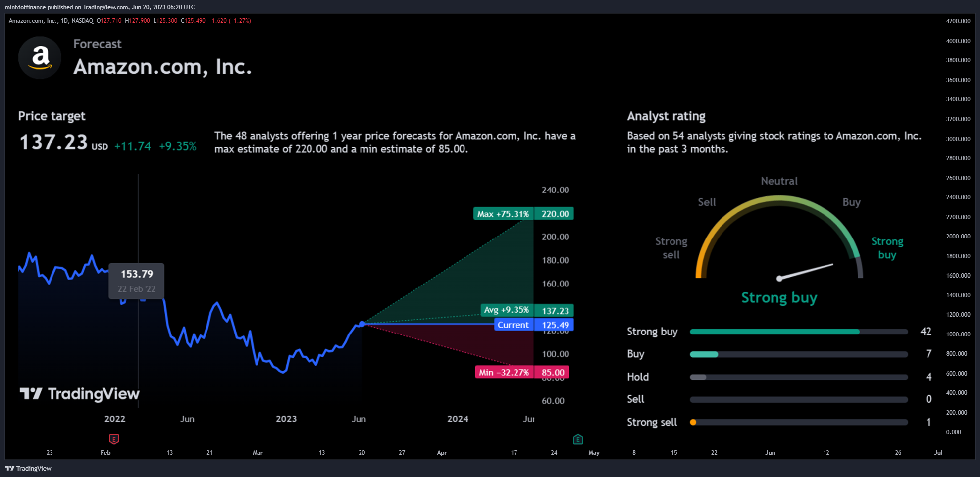Click the Amazon logo icon
This screenshot has width=980, height=477.
(40, 57)
